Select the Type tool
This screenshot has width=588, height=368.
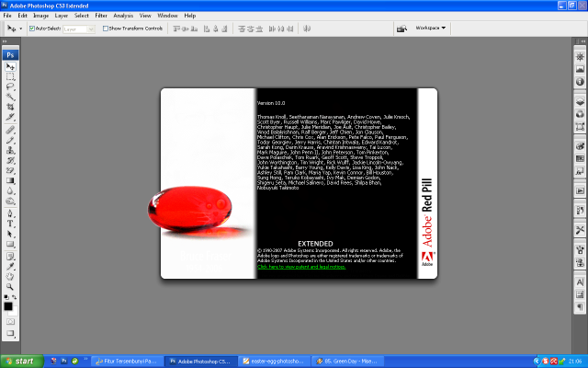click(10, 224)
